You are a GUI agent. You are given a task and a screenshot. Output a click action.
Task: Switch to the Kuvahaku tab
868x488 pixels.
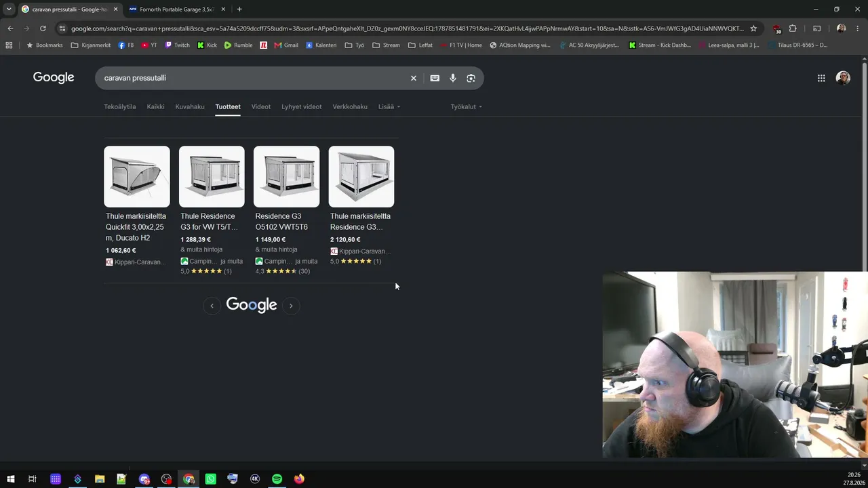(x=190, y=106)
